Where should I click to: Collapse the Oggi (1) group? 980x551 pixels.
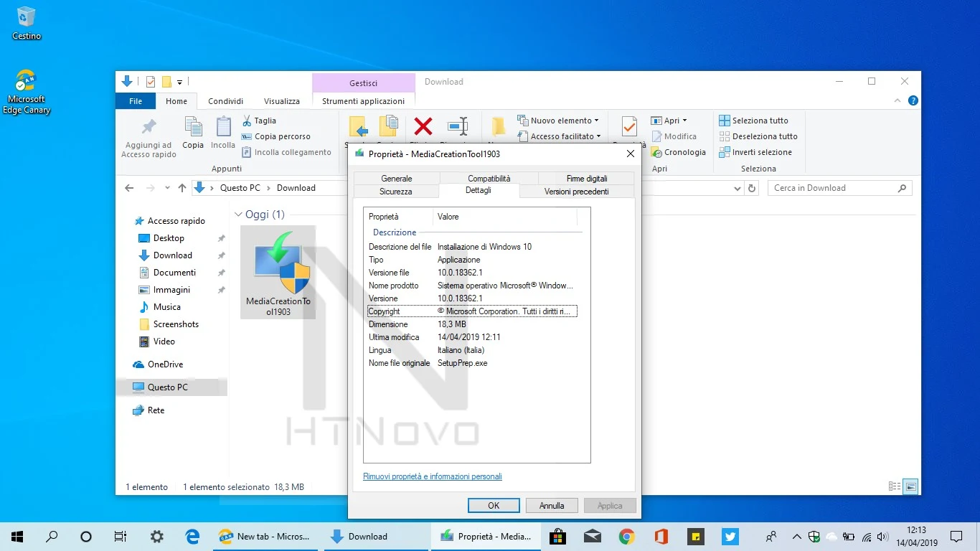238,215
